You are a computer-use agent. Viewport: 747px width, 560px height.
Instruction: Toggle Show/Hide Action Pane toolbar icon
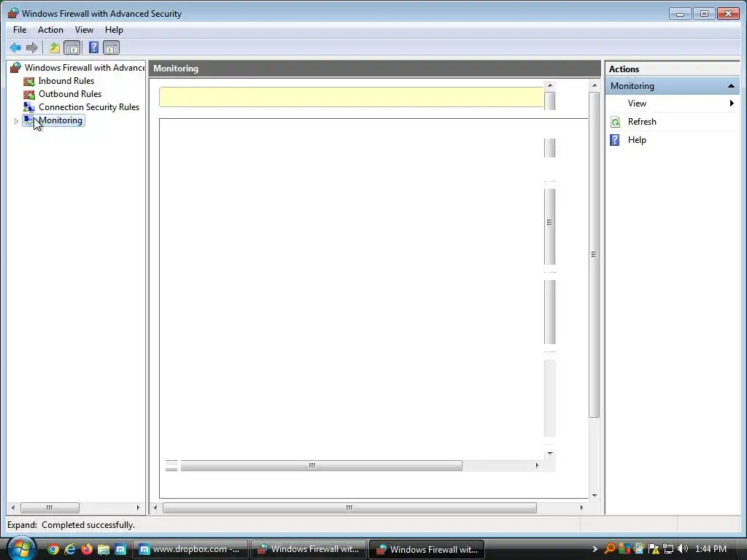(x=112, y=47)
